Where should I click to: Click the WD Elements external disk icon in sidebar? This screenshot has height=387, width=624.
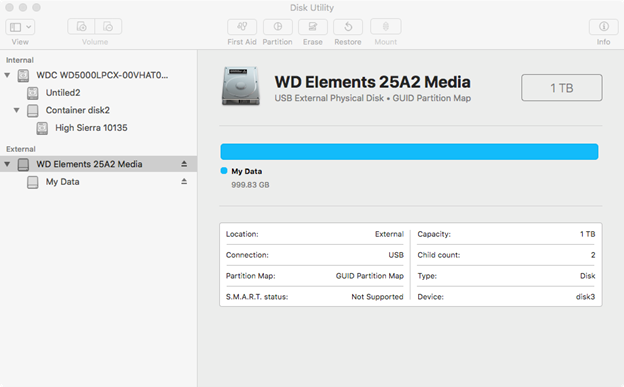(x=23, y=164)
